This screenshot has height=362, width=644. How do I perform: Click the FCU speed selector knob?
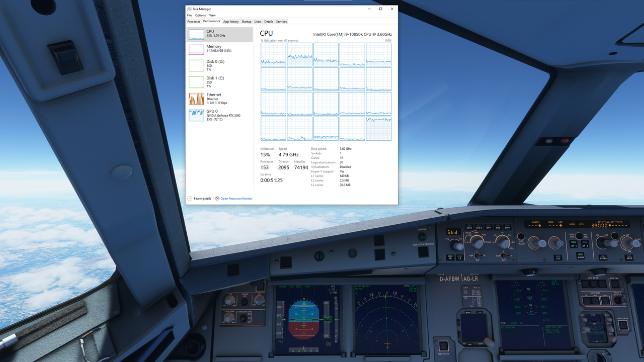[x=538, y=243]
